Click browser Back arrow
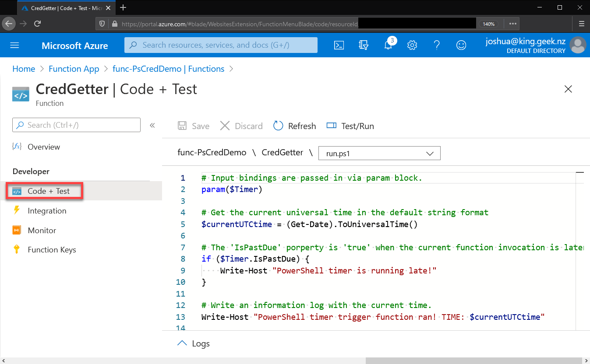 (9, 24)
